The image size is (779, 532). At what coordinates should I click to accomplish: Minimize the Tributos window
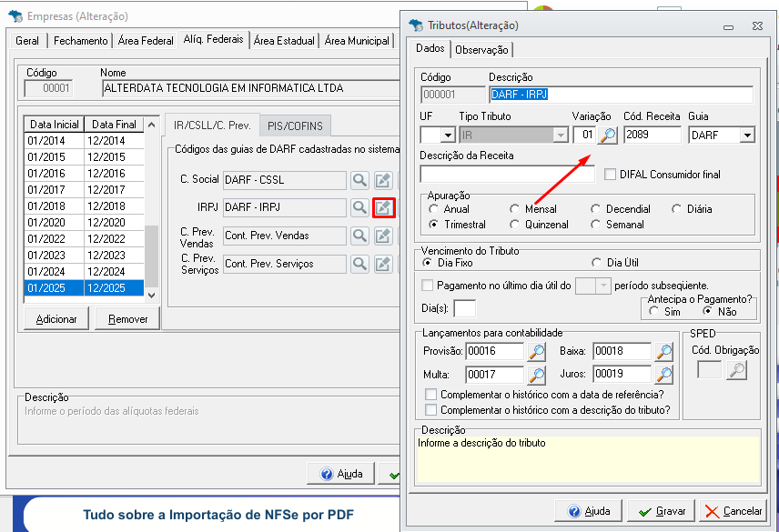(728, 26)
